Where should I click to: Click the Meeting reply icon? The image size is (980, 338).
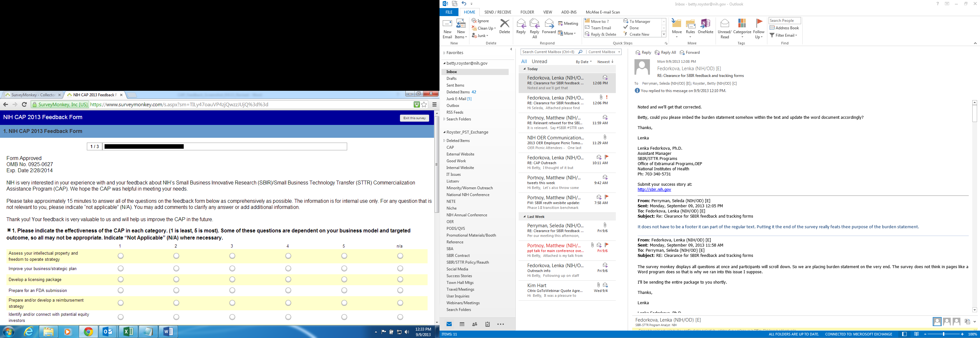click(x=568, y=23)
